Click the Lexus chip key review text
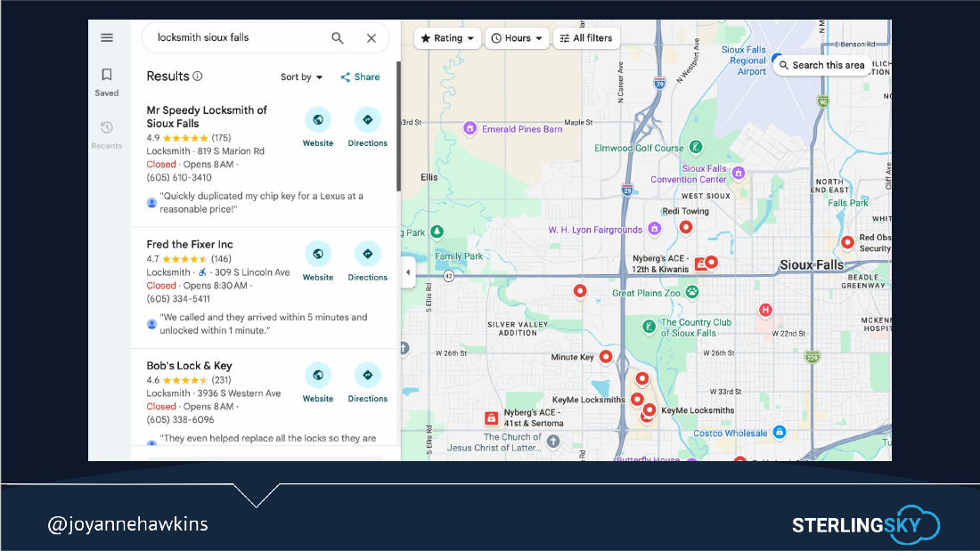980x551 pixels. 261,202
